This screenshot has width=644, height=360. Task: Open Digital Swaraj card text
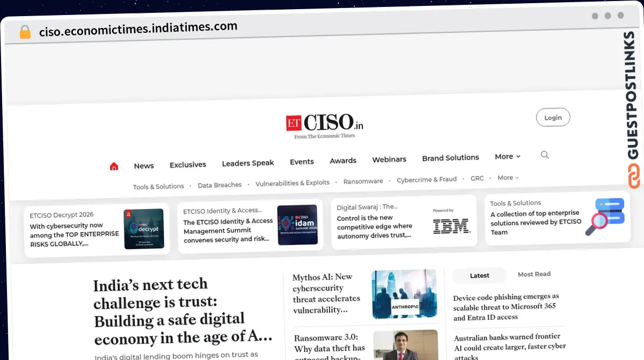pos(375,221)
